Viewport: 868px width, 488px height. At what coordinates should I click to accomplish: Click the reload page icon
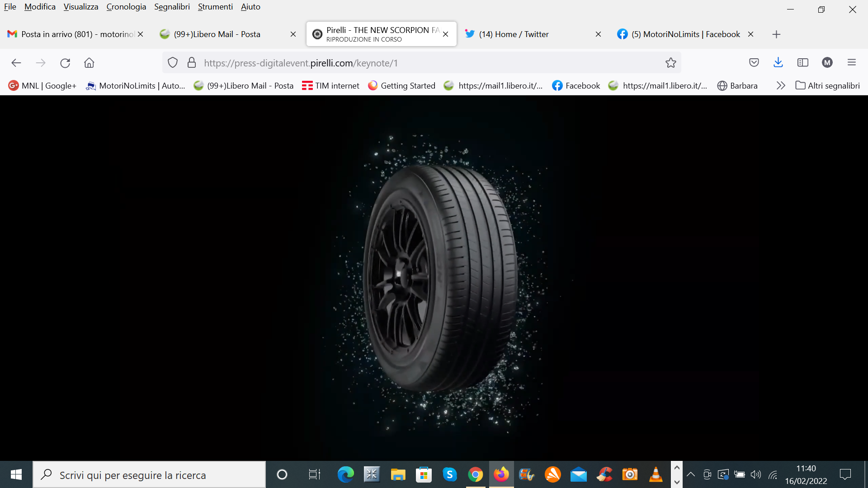coord(65,63)
